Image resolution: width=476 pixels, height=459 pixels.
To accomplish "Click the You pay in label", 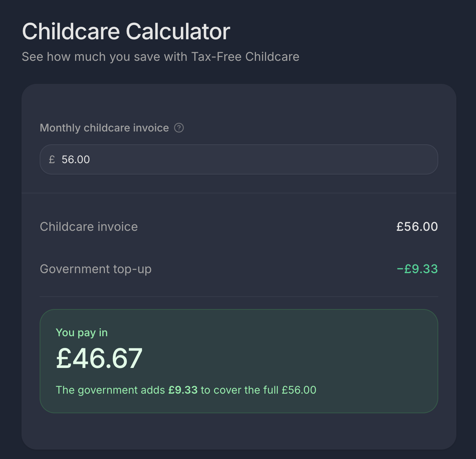I will 82,332.
